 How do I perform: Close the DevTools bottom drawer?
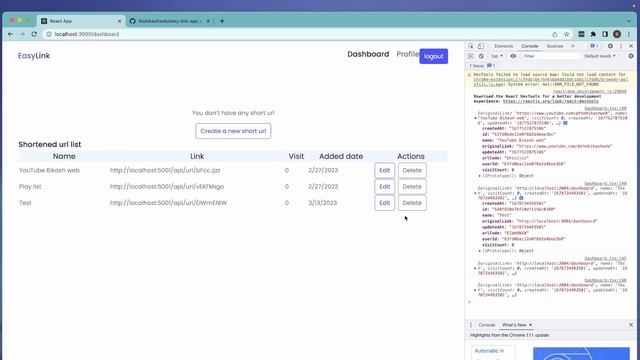click(x=631, y=325)
